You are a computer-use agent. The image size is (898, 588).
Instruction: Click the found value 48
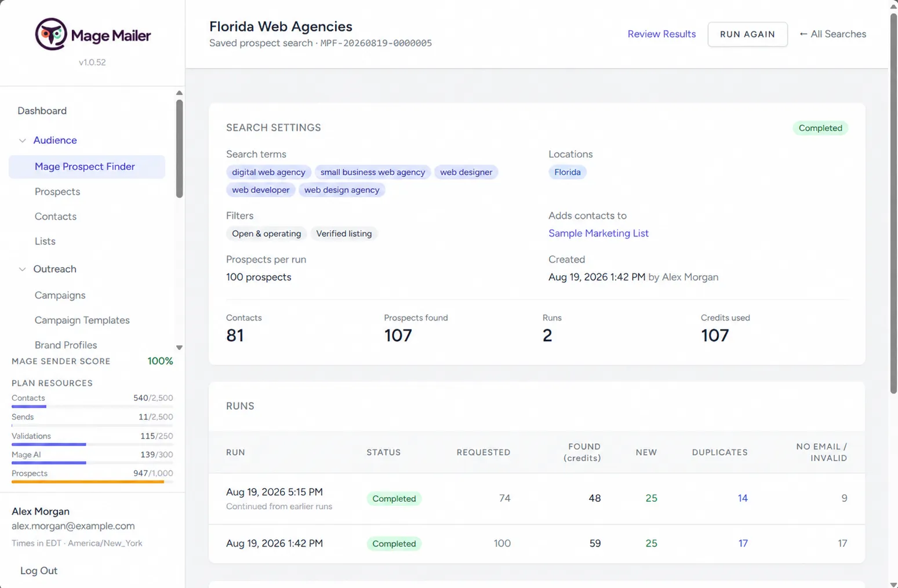[x=595, y=498]
